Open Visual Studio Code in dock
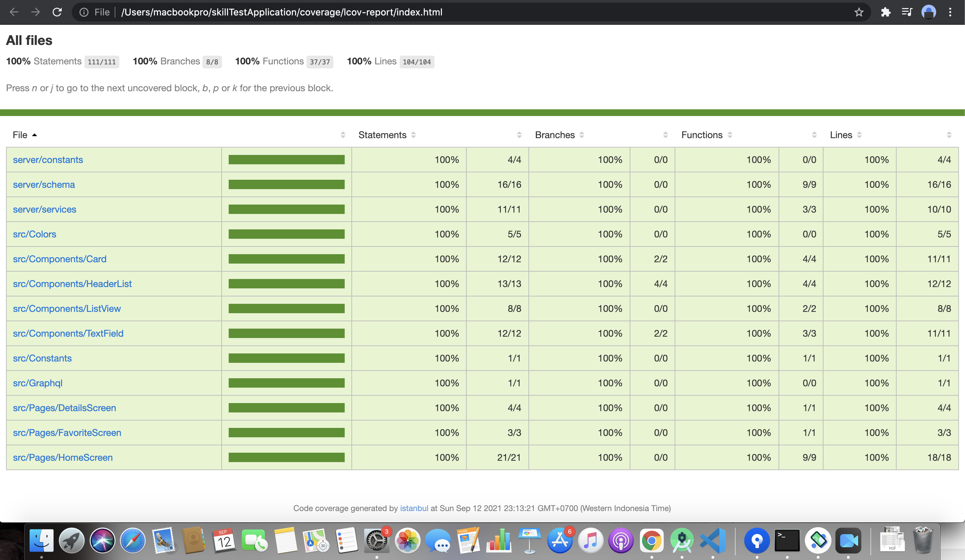 click(x=713, y=540)
